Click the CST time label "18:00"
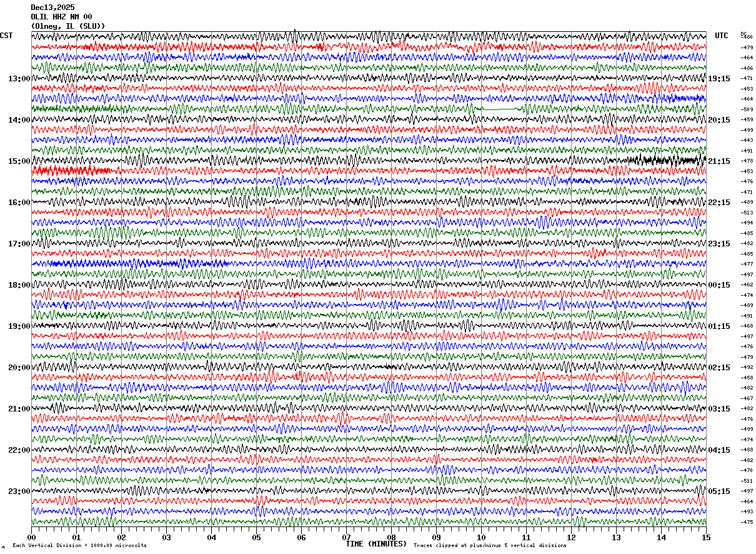Screen dimensions: 756x554 coord(19,285)
